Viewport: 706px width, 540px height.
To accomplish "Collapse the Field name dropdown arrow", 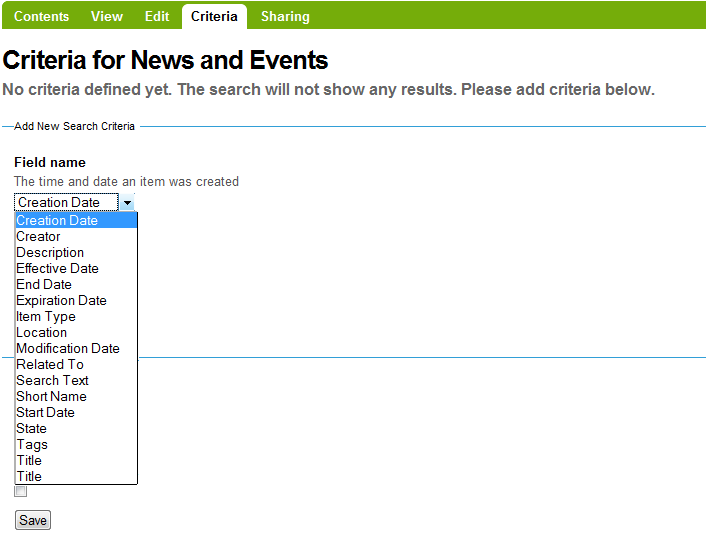I will click(x=127, y=203).
